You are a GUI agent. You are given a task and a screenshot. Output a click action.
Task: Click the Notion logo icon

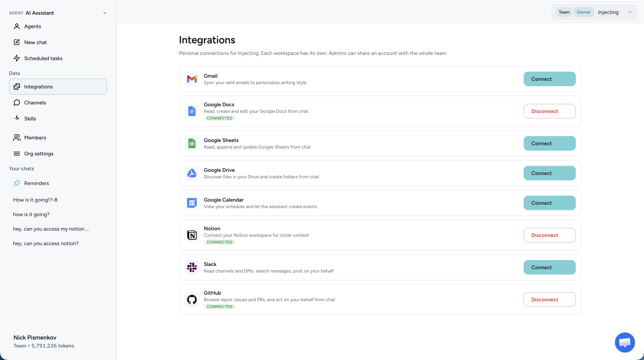coord(192,235)
